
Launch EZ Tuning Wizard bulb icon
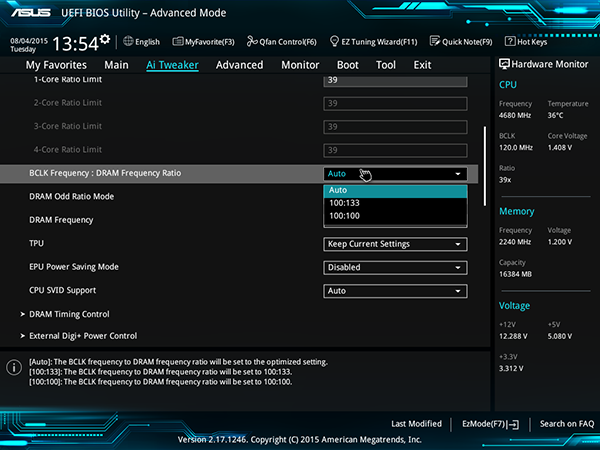pos(334,41)
